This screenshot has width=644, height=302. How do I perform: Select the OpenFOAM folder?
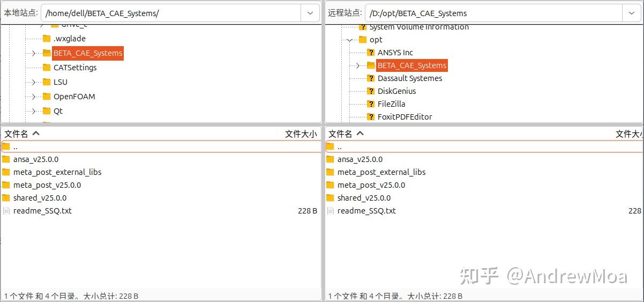pyautogui.click(x=74, y=97)
